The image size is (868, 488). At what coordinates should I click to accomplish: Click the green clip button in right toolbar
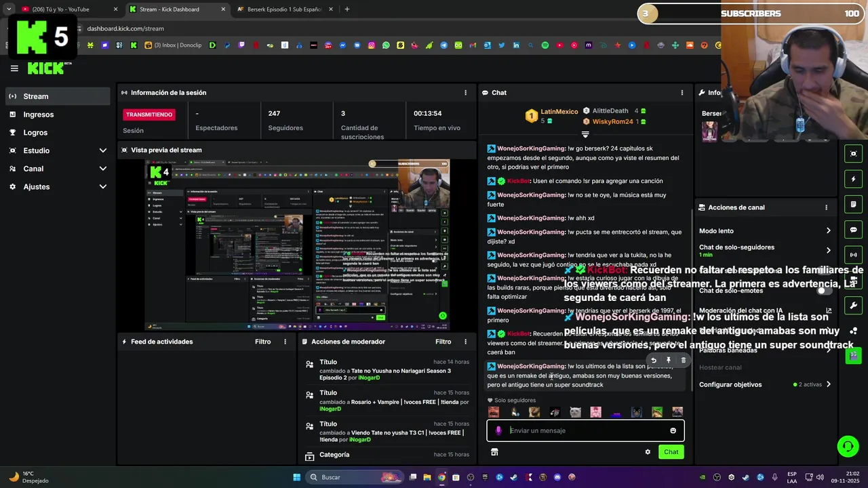(854, 355)
